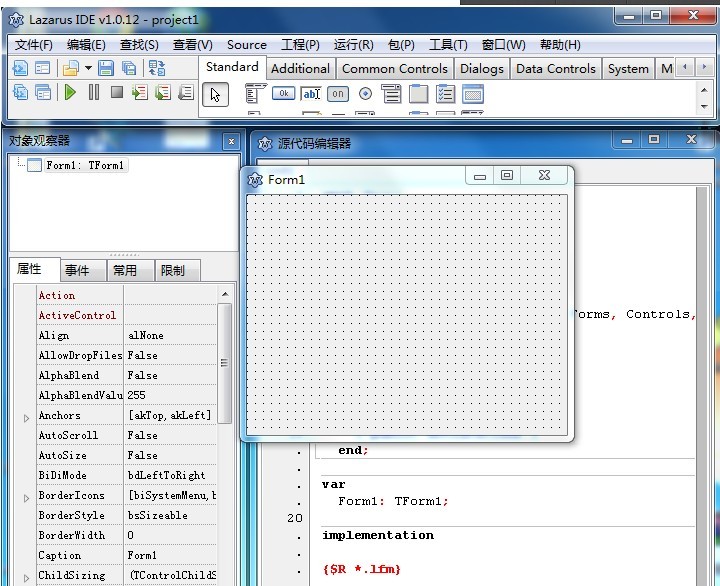Image resolution: width=720 pixels, height=586 pixels.
Task: Pick the TCheckGroup checklist component icon
Action: coord(445,94)
